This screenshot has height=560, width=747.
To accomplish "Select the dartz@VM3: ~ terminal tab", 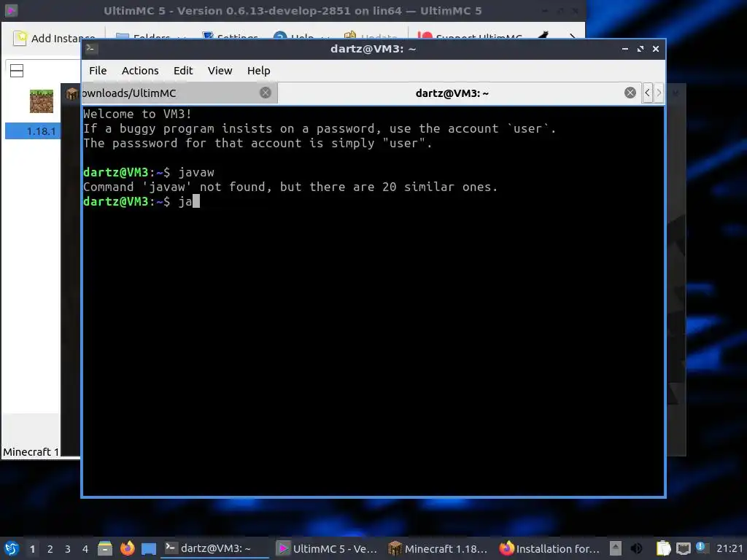I will (452, 93).
